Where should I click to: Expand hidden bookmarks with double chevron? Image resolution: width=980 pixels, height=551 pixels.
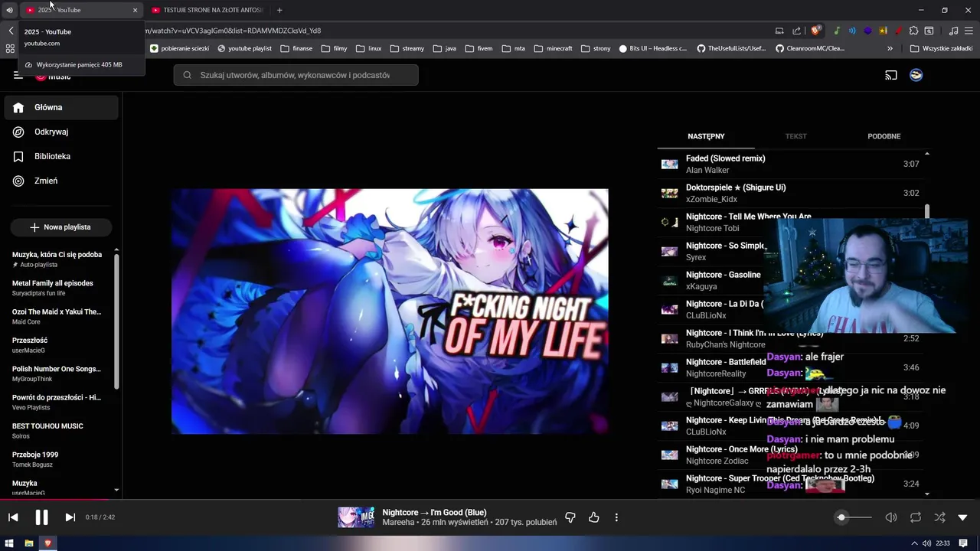coord(890,48)
